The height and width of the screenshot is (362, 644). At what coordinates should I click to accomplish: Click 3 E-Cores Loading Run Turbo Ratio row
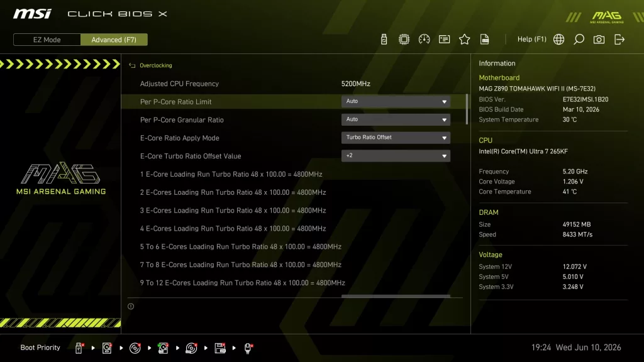tap(233, 210)
